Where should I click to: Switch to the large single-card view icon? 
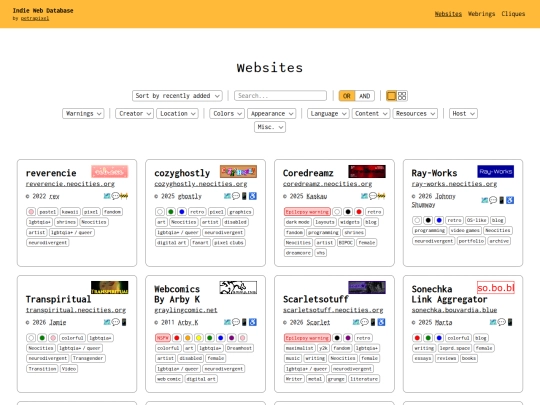(x=391, y=96)
